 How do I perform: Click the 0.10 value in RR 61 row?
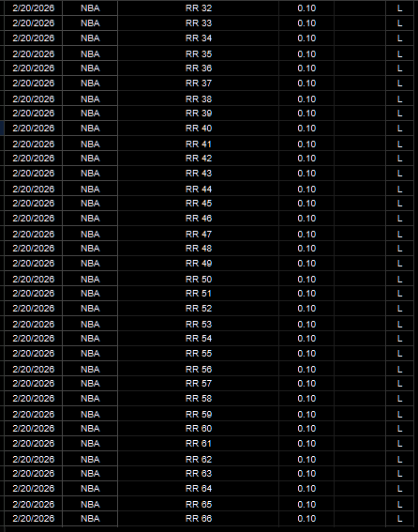click(306, 444)
